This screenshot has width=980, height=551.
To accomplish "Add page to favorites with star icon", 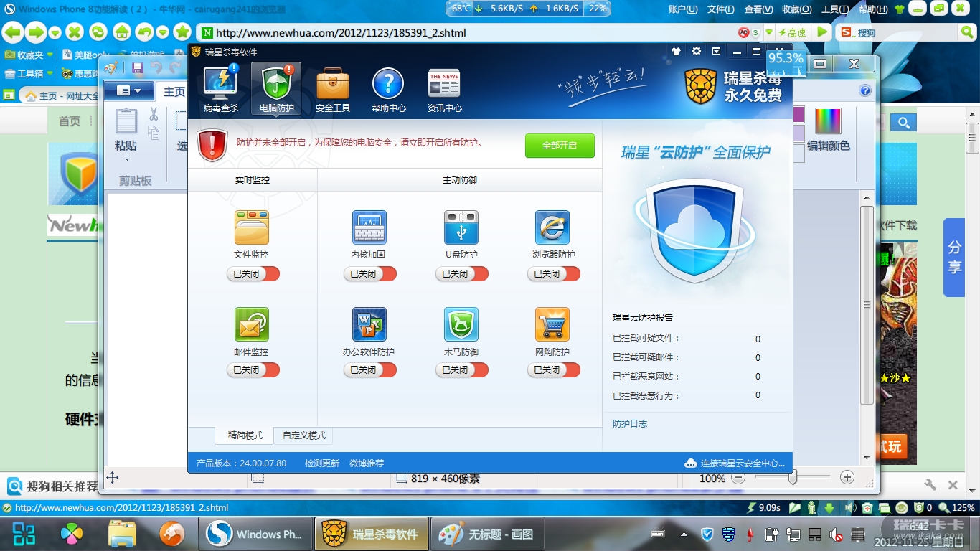I will [182, 32].
